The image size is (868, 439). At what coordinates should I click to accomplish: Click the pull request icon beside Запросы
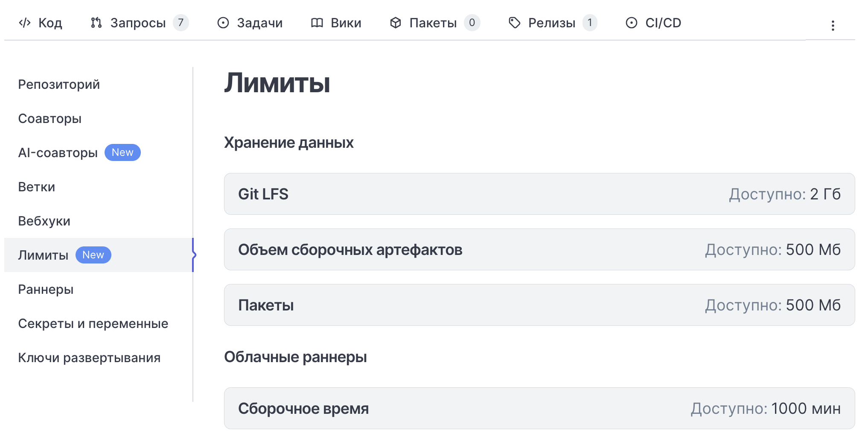pyautogui.click(x=96, y=23)
